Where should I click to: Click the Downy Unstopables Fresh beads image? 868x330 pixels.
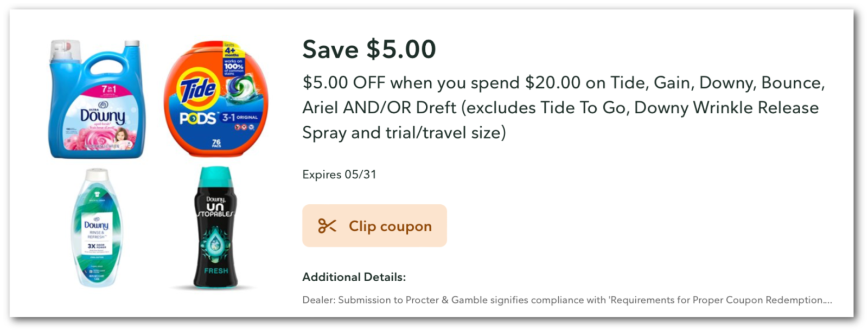click(x=216, y=233)
